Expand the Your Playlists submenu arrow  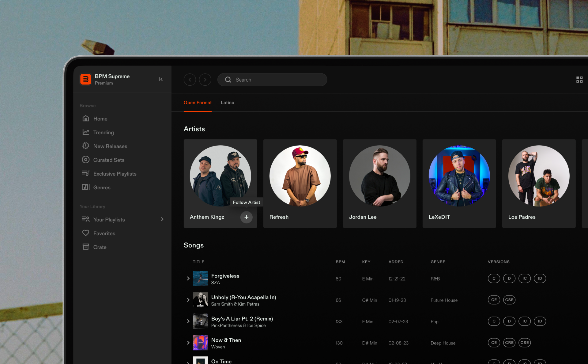click(x=162, y=219)
